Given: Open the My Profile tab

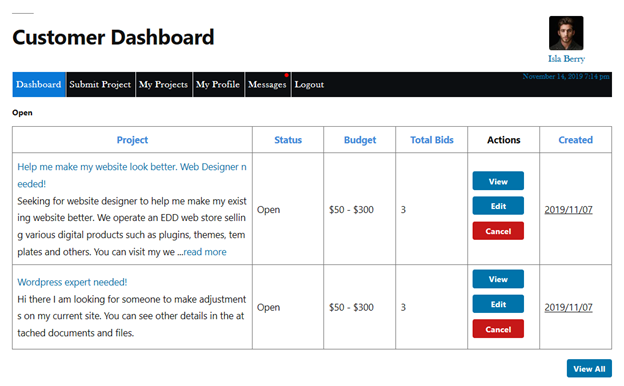Looking at the screenshot, I should click(218, 84).
